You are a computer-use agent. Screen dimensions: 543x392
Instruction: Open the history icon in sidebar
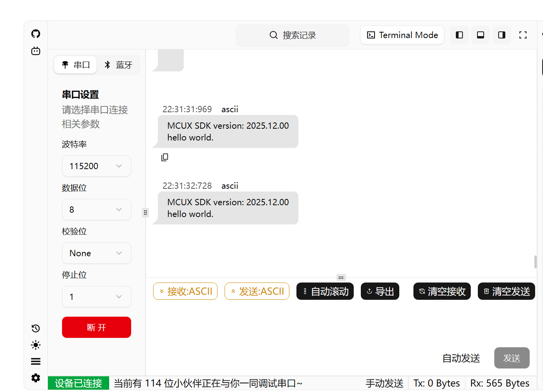36,328
